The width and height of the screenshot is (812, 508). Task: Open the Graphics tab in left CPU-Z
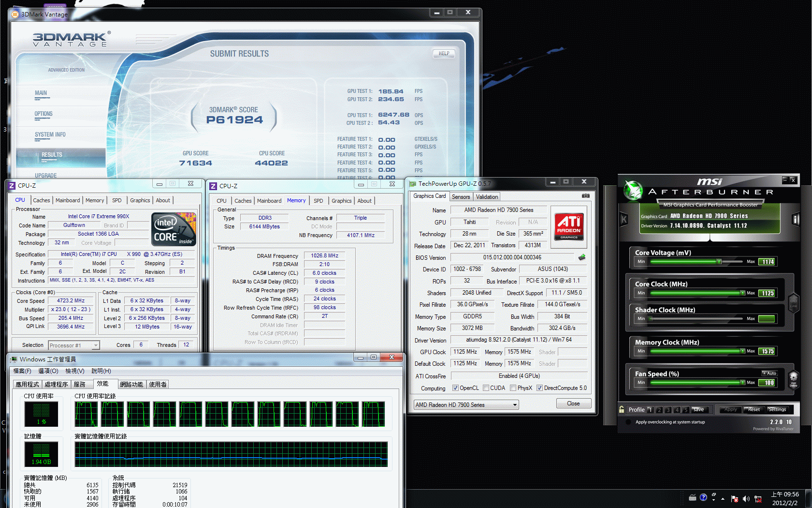(140, 200)
